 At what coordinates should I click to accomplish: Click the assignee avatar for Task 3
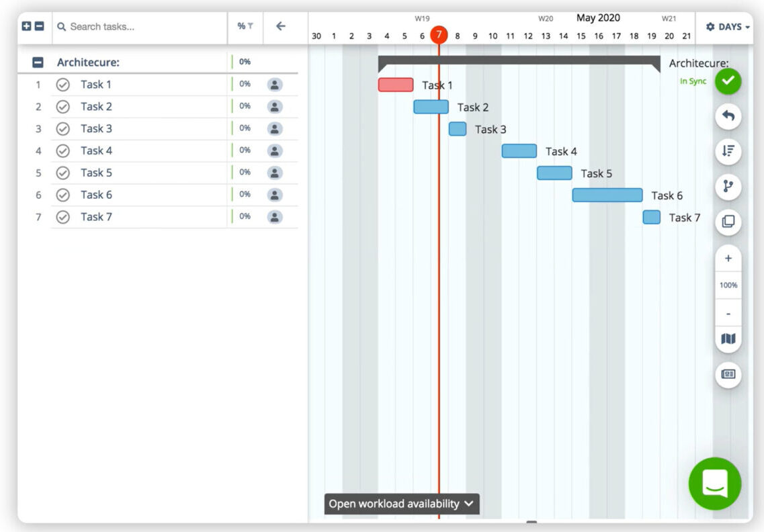pos(275,128)
